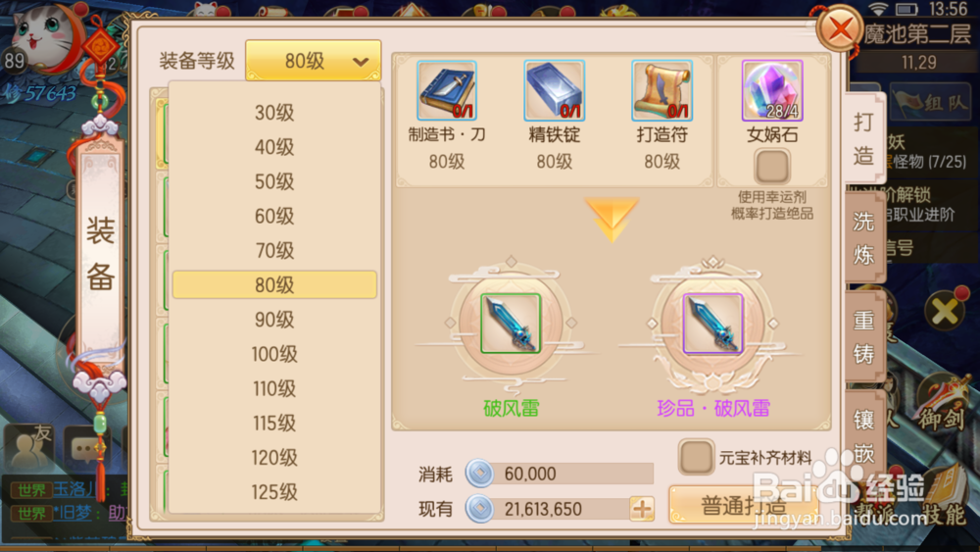Click the 普通打造 craft button

pos(744,505)
